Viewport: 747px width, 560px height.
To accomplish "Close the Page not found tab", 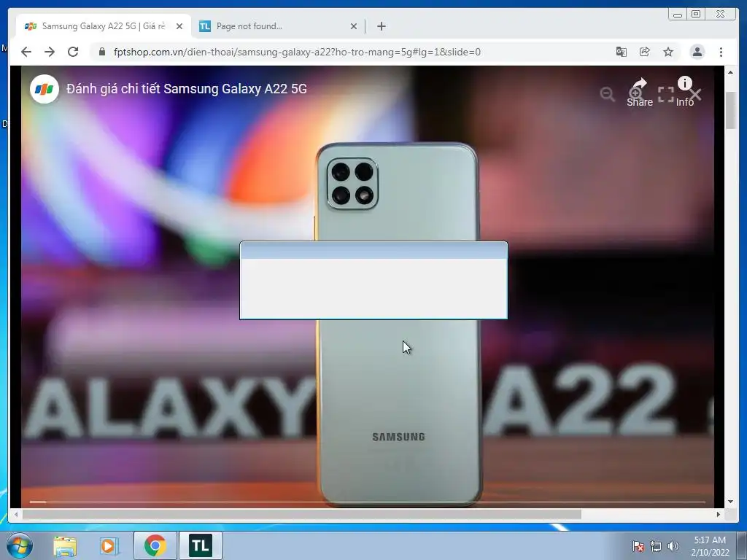I will [x=354, y=27].
